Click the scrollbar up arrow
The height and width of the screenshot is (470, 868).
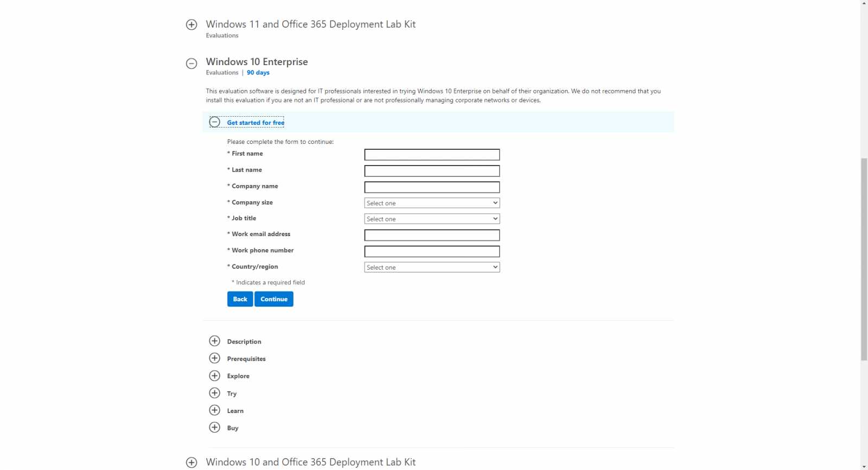864,3
